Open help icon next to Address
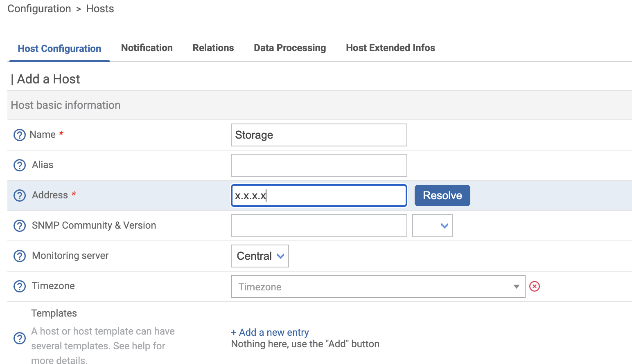Screen dimensions: 632x364 19,195
